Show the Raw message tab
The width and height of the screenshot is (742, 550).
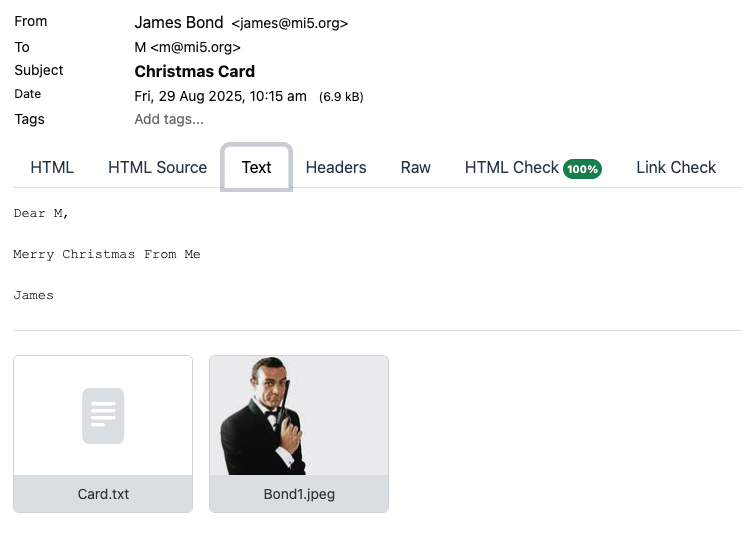415,167
